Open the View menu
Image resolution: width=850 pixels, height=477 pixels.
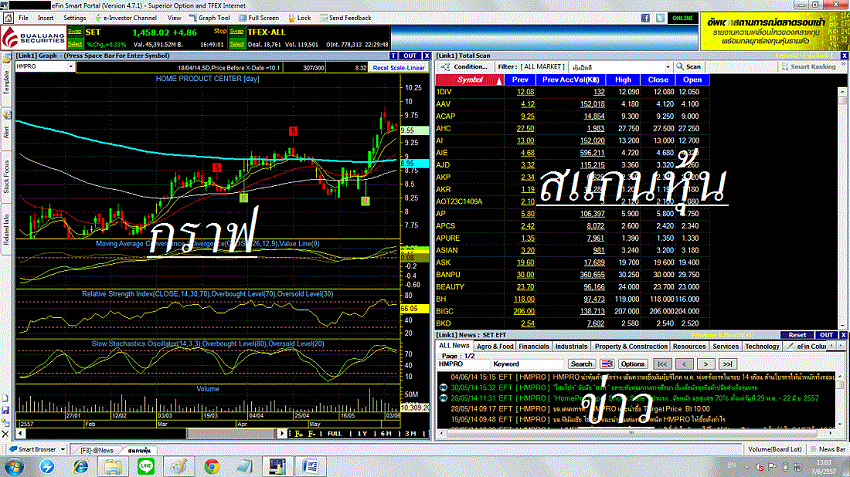coord(174,18)
